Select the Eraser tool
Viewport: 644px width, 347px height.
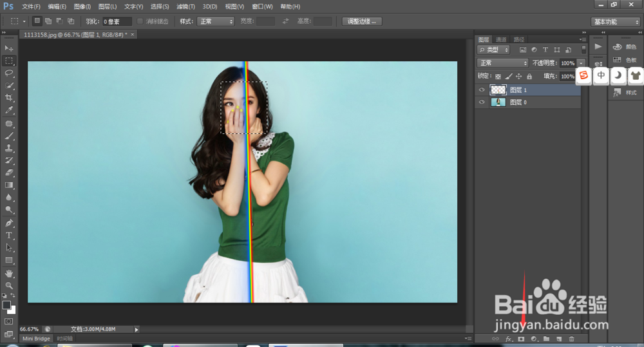[x=8, y=173]
